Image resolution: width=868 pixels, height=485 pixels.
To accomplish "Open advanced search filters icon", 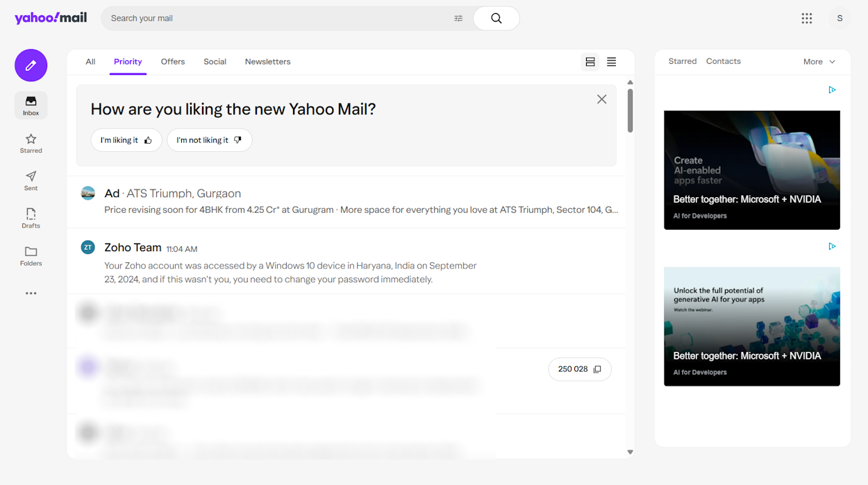I will click(458, 18).
